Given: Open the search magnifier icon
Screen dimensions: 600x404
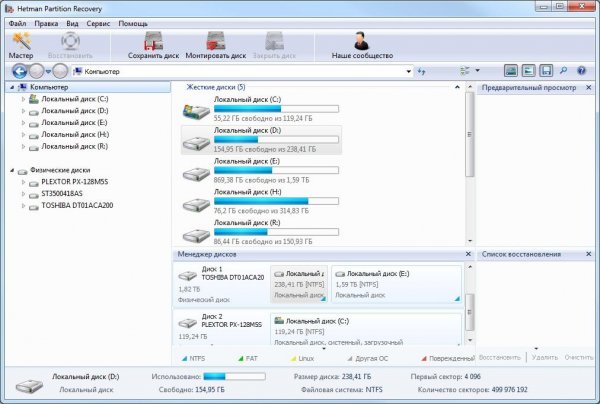Looking at the screenshot, I should pos(564,71).
